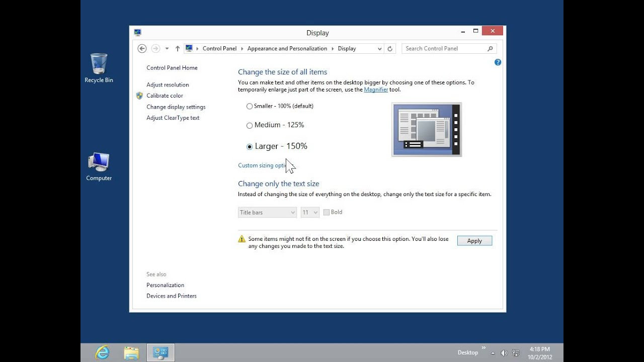Open Calibrate color link

point(165,96)
